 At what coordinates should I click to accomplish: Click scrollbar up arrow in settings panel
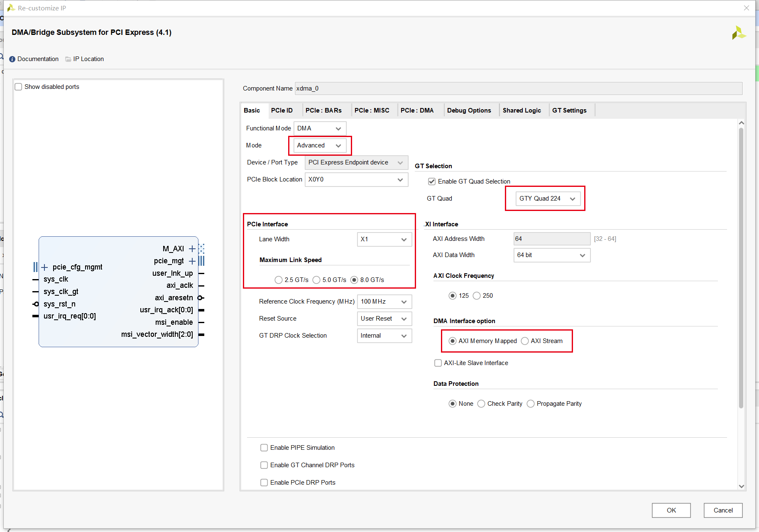(741, 123)
